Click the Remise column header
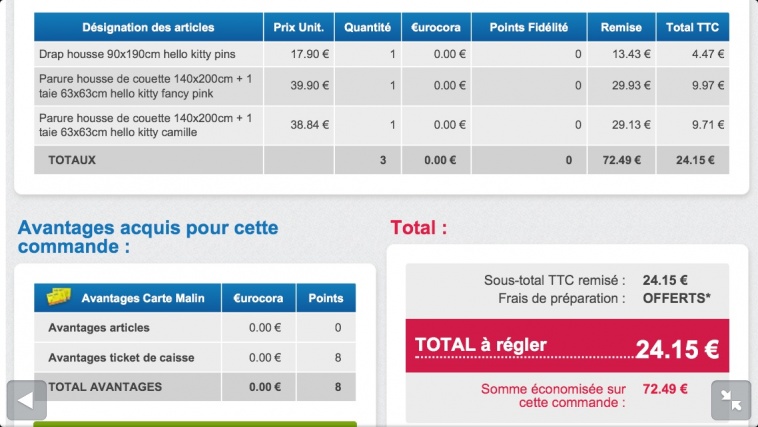758x427 pixels. 621,27
